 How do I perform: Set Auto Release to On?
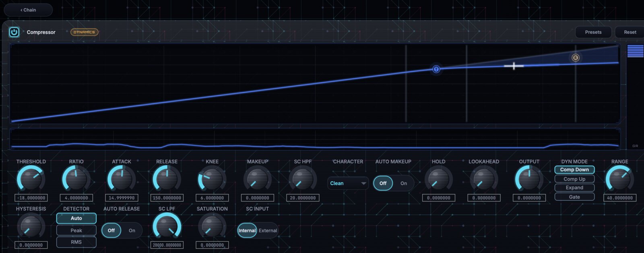[x=132, y=230]
